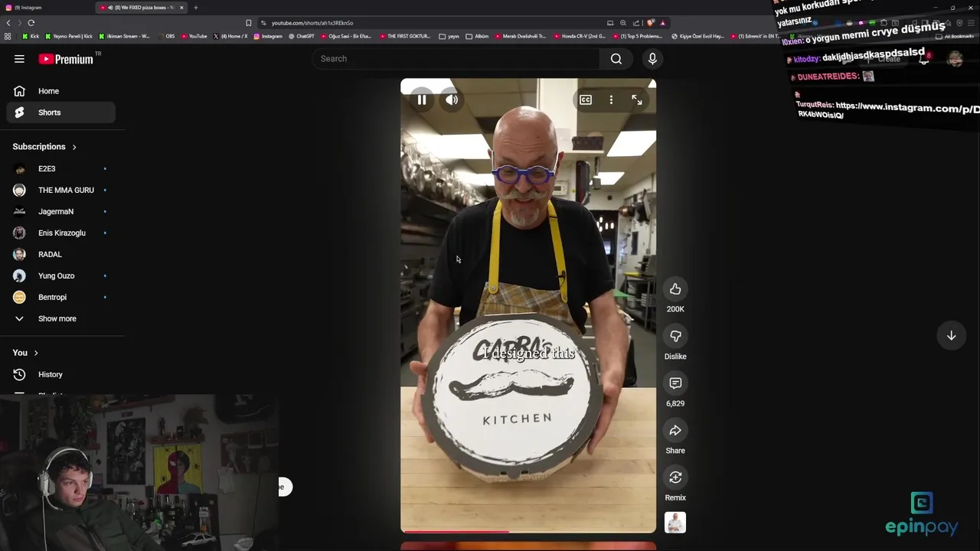Open JagermaN subscription channel
The width and height of the screenshot is (980, 551).
coord(61,211)
